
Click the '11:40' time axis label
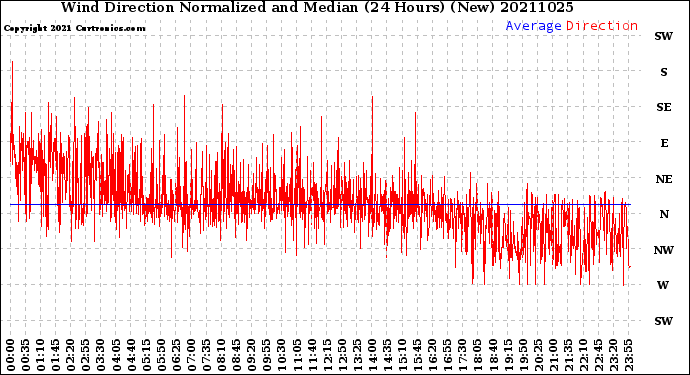click(x=312, y=355)
